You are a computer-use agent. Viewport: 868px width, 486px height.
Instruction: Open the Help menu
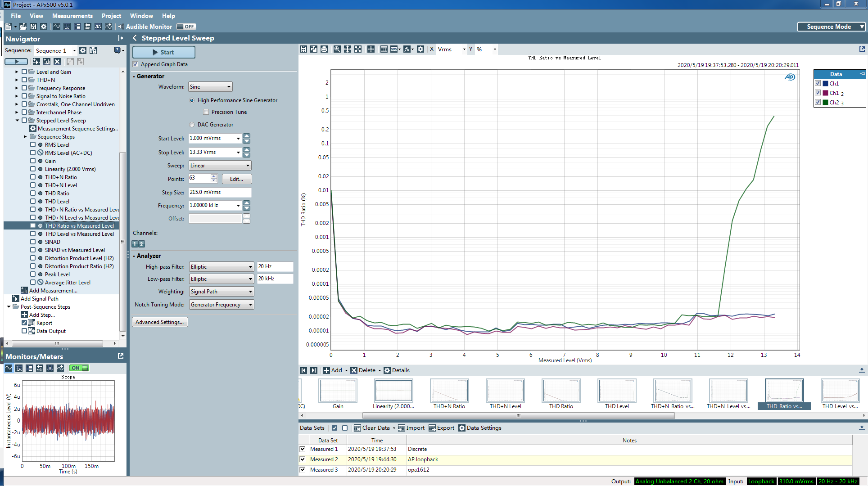coord(168,16)
